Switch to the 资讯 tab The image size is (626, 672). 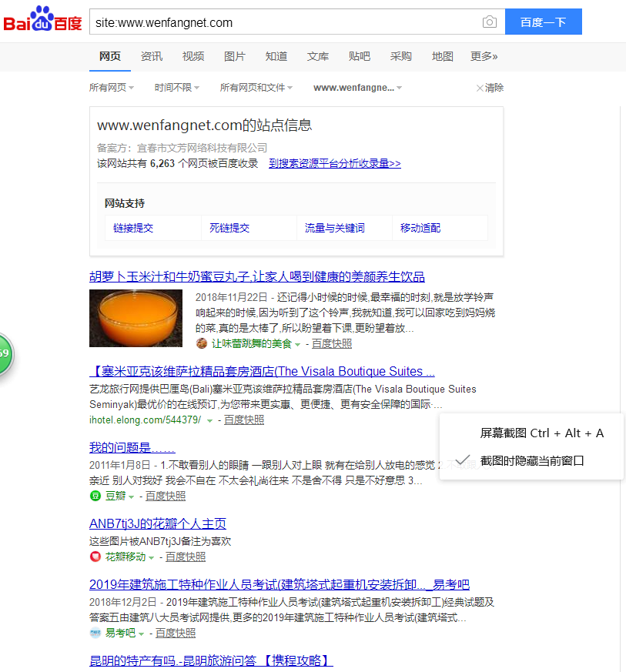tap(152, 56)
